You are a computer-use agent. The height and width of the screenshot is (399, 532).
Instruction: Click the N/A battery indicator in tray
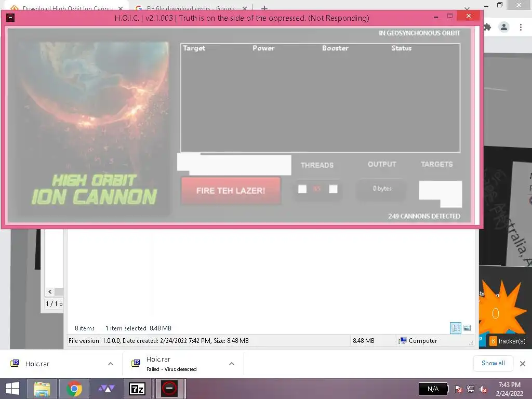point(433,389)
